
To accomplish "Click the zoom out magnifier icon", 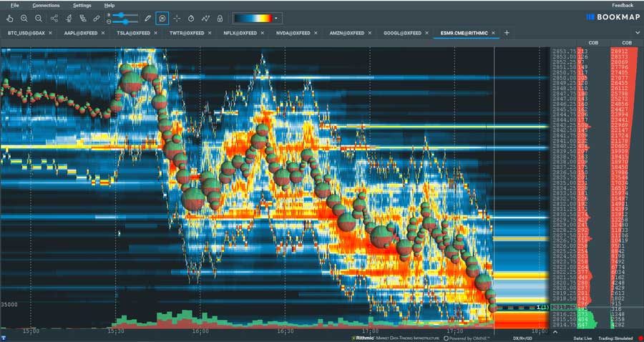I will coord(39,18).
